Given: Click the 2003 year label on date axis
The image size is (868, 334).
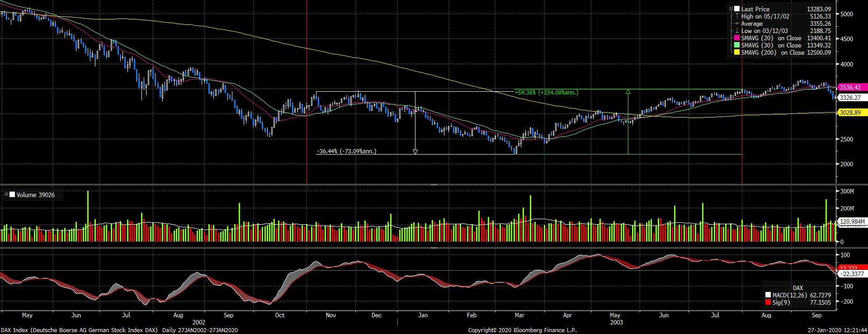Looking at the screenshot, I should pyautogui.click(x=617, y=323).
